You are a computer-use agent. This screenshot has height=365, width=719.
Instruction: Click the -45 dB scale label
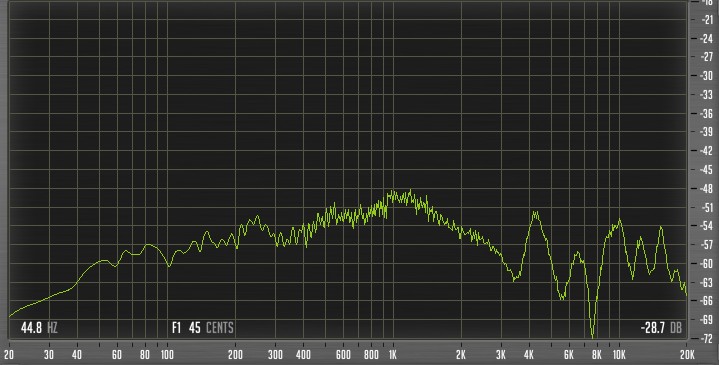(707, 169)
